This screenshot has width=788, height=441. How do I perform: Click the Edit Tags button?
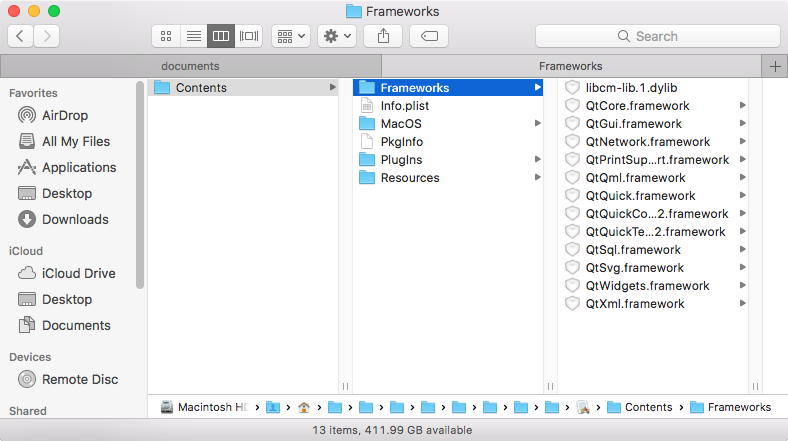tap(429, 36)
